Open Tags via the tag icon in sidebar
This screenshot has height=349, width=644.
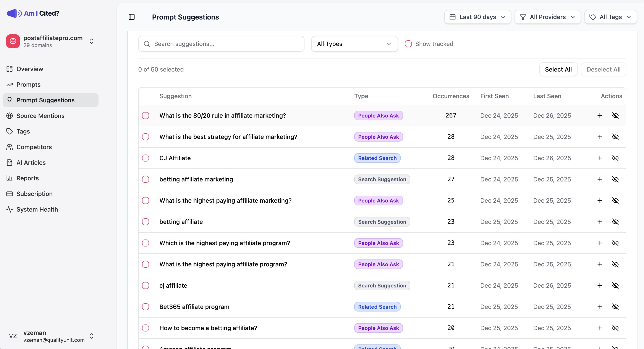coord(10,131)
